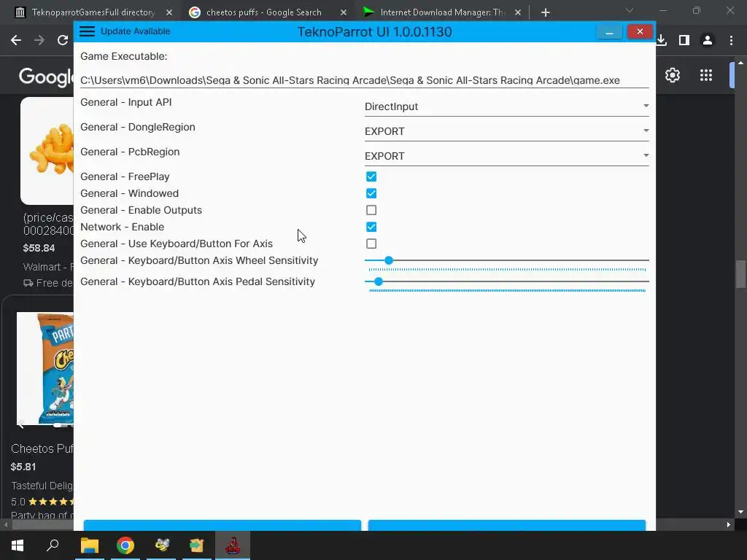Open Chrome profile avatar icon
747x560 pixels.
(708, 40)
